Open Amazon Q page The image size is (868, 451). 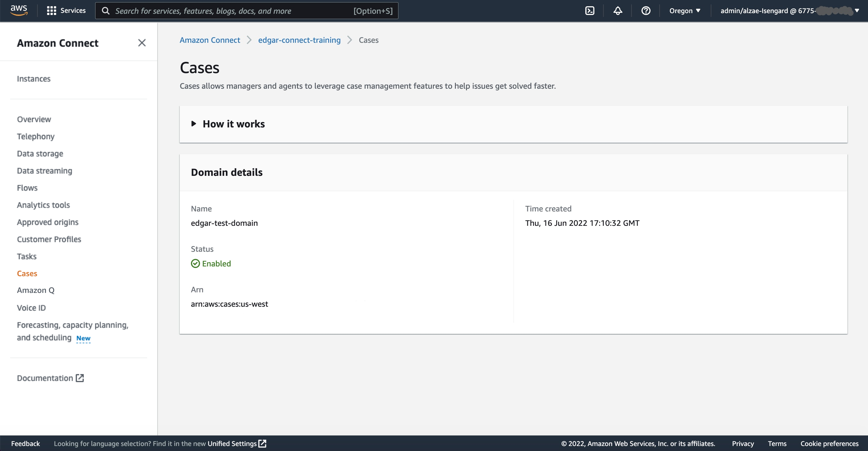click(36, 290)
